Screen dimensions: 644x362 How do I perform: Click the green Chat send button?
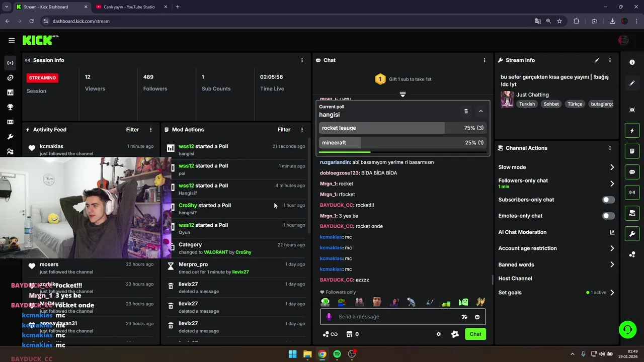click(x=475, y=334)
